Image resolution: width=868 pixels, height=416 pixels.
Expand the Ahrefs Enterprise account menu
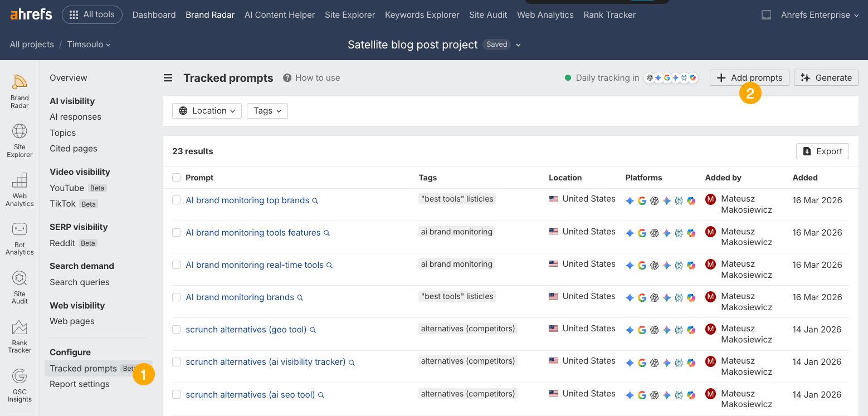(820, 15)
